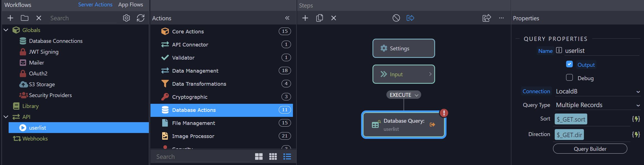Uncheck the Output checkbox
This screenshot has width=644, height=165.
[x=569, y=64]
